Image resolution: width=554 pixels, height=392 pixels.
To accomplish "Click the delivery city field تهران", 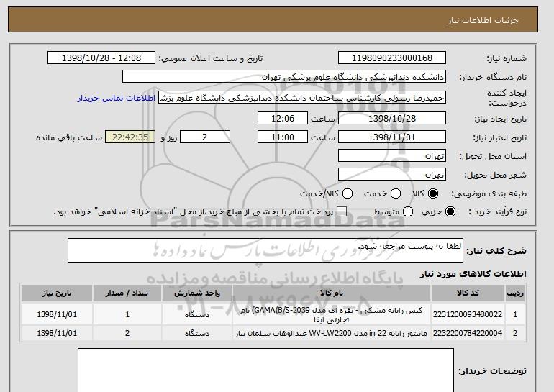I will click(x=392, y=175).
